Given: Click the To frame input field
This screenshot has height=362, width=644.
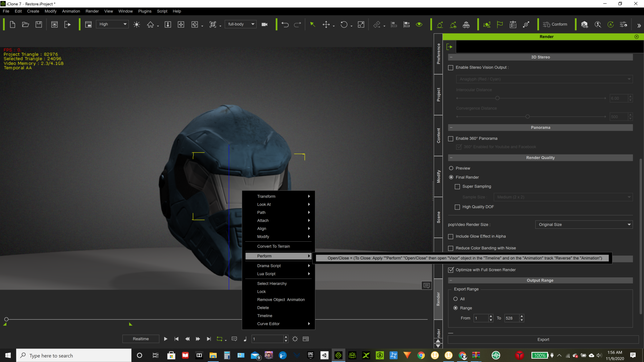Looking at the screenshot, I should (x=512, y=318).
